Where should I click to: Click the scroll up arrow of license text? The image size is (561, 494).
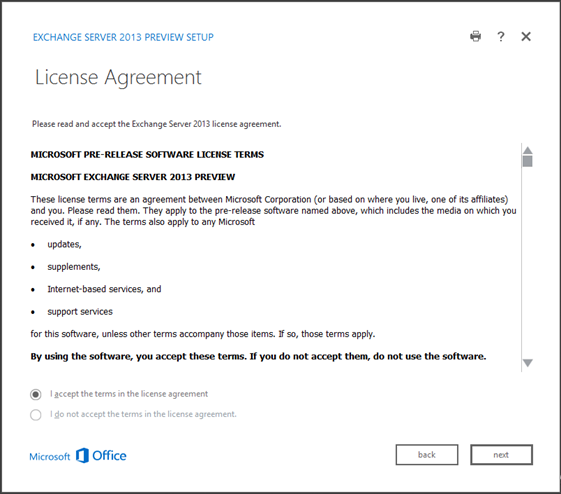[527, 150]
